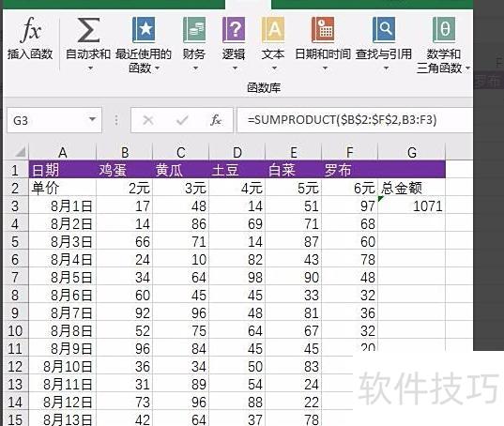Open Date and Time (日期和时间) functions icon

(x=323, y=30)
